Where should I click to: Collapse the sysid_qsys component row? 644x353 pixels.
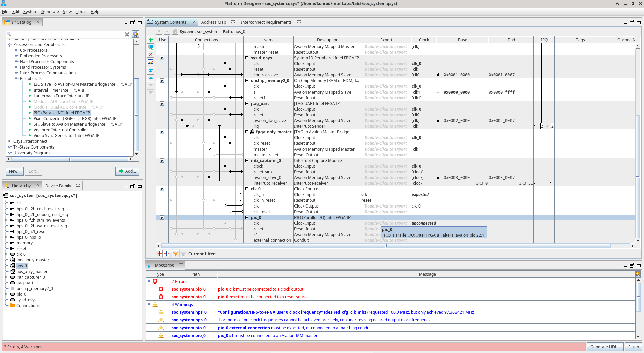tap(247, 58)
